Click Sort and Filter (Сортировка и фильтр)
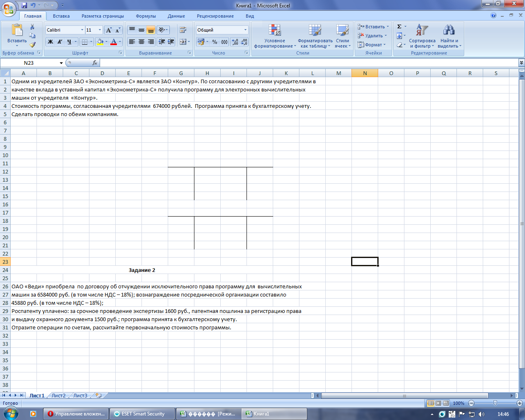 coord(422,37)
